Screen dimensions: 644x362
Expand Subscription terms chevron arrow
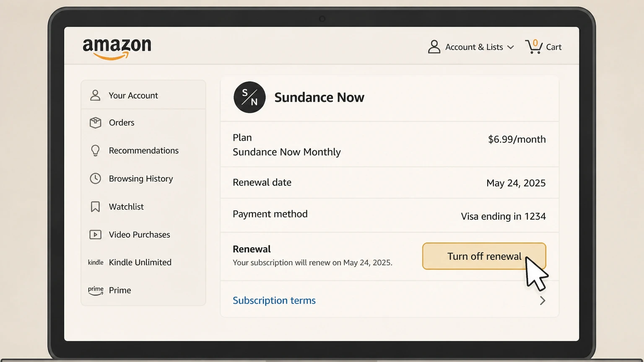543,300
